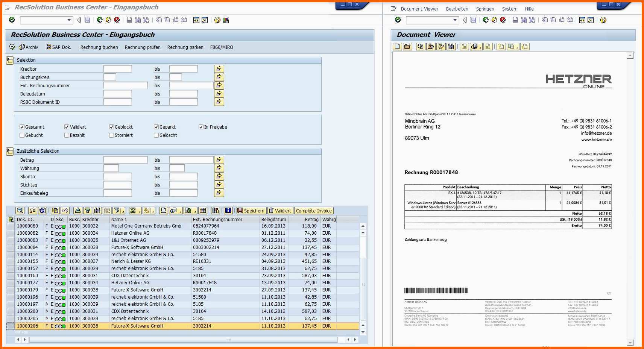Click the red cancel icon in left toolbar

pyautogui.click(x=117, y=20)
